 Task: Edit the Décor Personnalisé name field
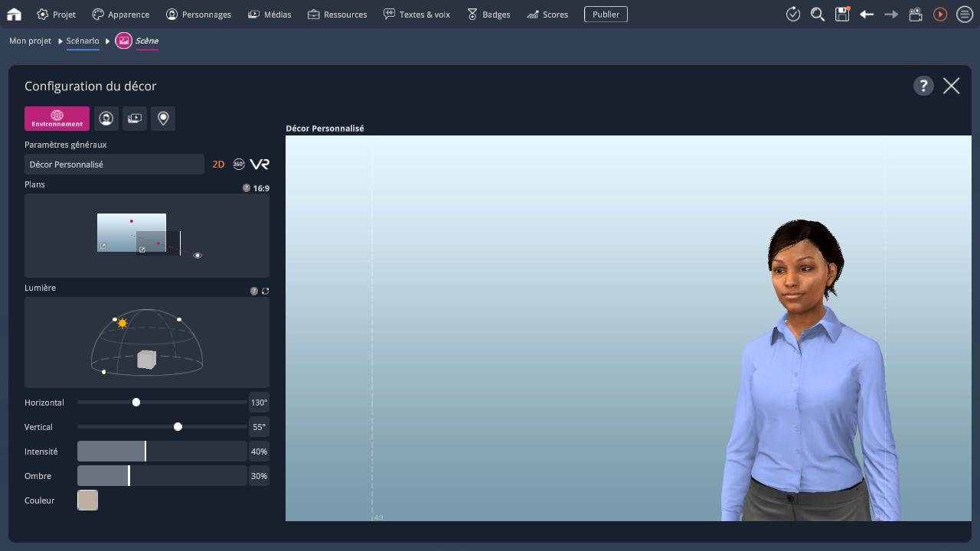tap(114, 164)
